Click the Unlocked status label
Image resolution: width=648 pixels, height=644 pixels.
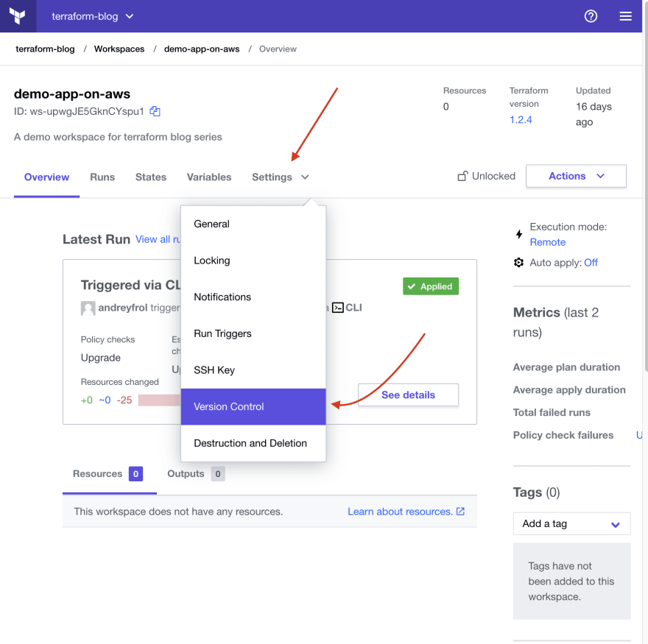point(493,176)
